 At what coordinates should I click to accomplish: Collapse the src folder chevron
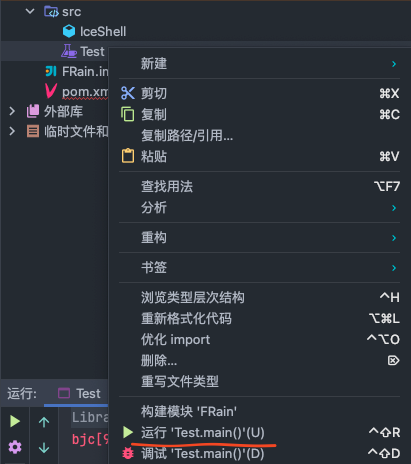click(30, 11)
